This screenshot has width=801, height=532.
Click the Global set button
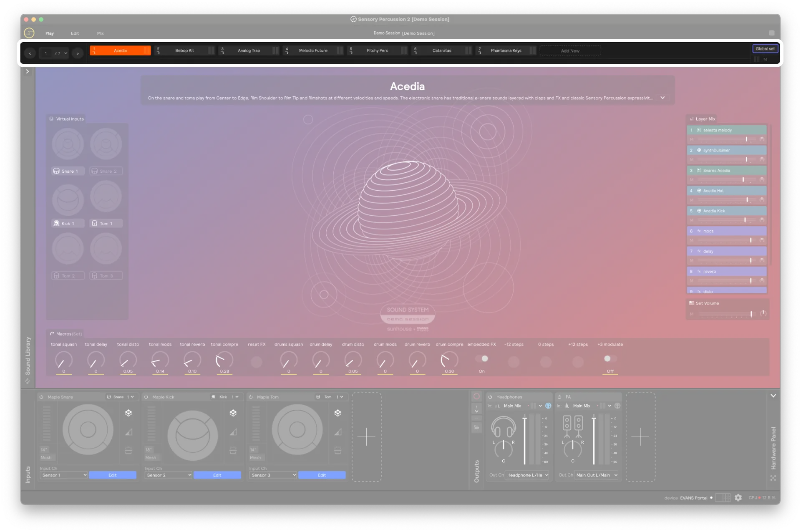[765, 49]
